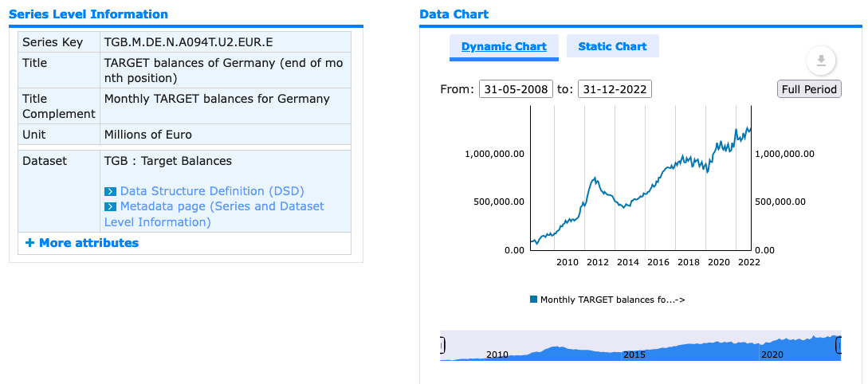868x384 pixels.
Task: Click the From date field 31-05-2008
Action: [x=516, y=89]
